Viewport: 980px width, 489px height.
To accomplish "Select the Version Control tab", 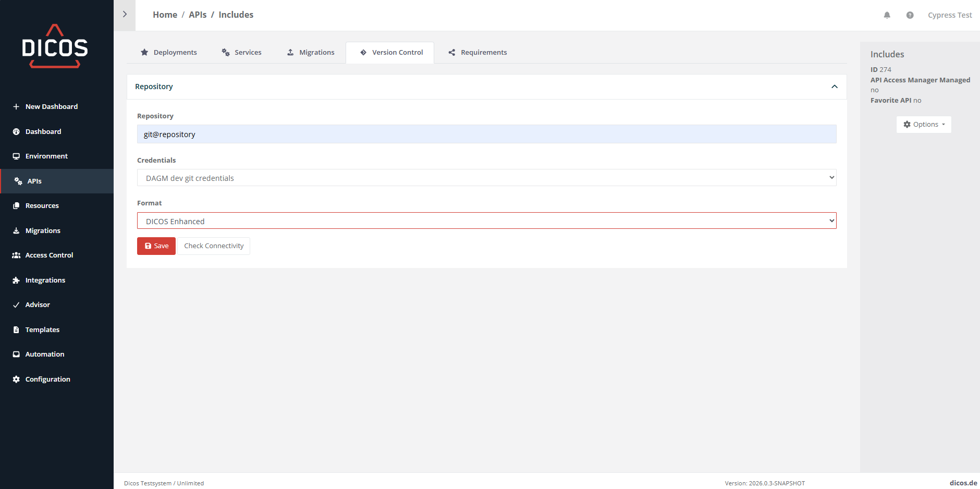I will [x=390, y=53].
